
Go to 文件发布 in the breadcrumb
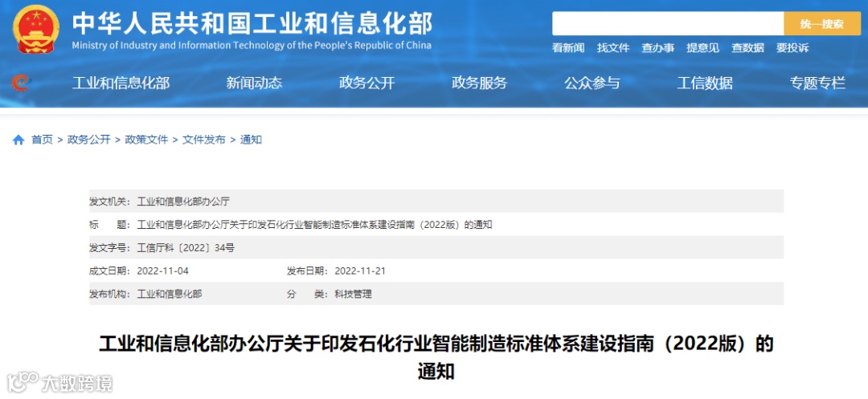(204, 140)
